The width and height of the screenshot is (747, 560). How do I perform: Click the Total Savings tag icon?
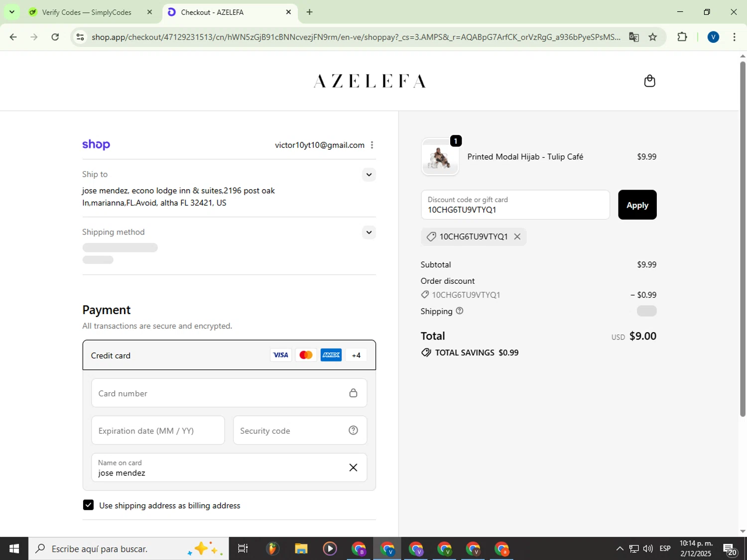pyautogui.click(x=426, y=352)
